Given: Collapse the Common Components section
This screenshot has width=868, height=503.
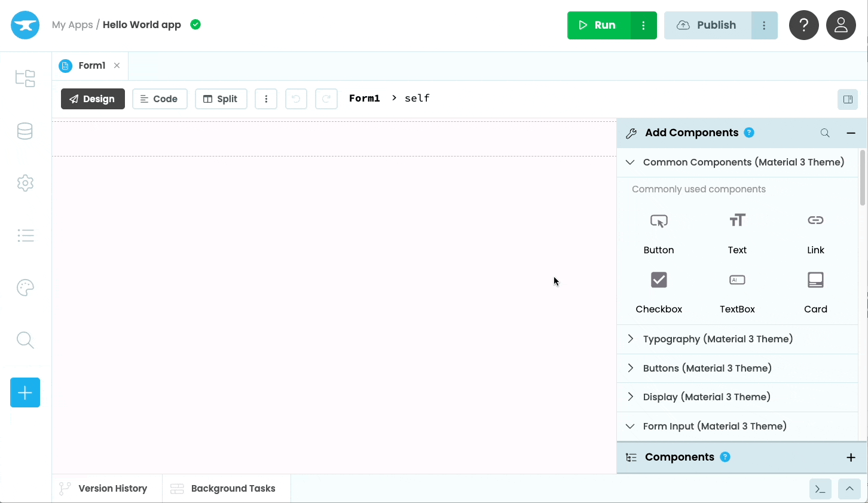Looking at the screenshot, I should click(x=629, y=162).
